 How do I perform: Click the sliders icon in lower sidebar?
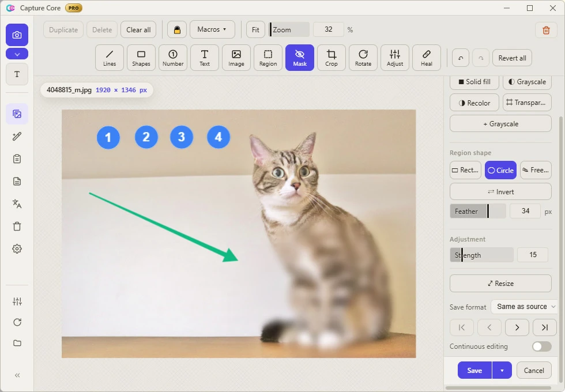17,301
